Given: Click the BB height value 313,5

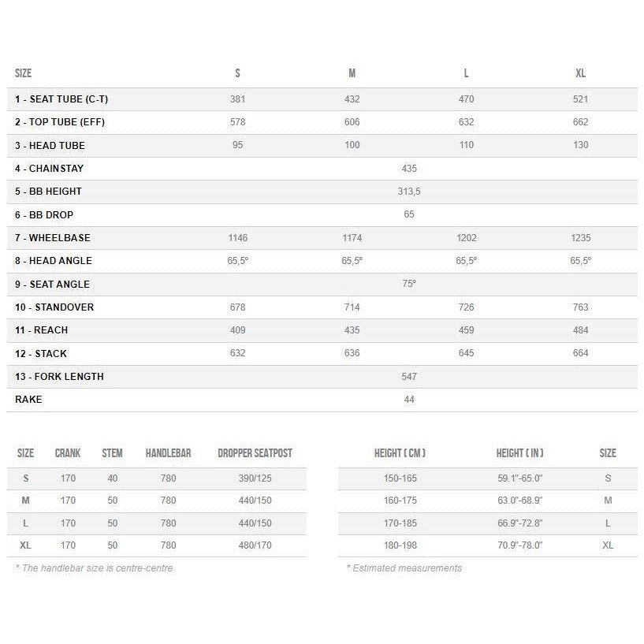Looking at the screenshot, I should (x=408, y=192).
